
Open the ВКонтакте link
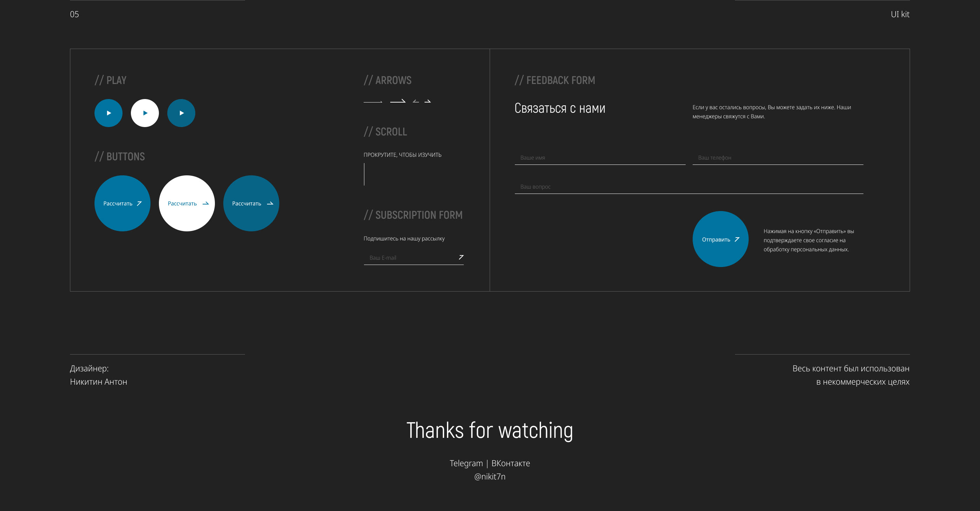511,463
